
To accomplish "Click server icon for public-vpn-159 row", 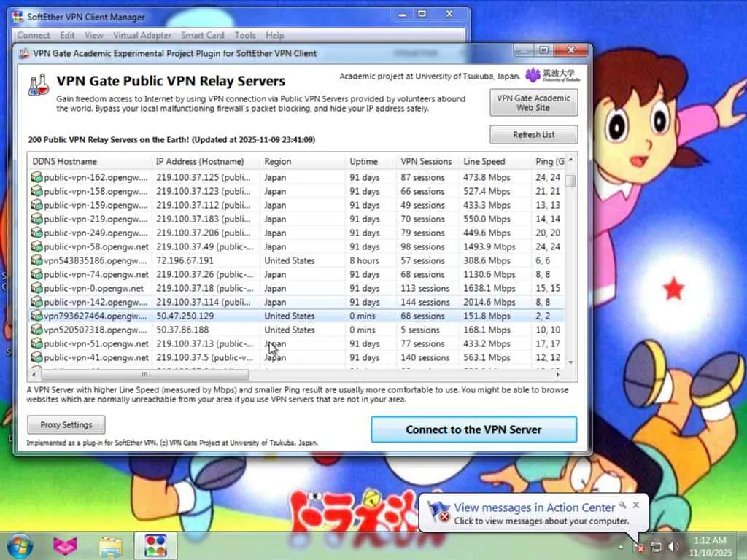I will click(36, 205).
